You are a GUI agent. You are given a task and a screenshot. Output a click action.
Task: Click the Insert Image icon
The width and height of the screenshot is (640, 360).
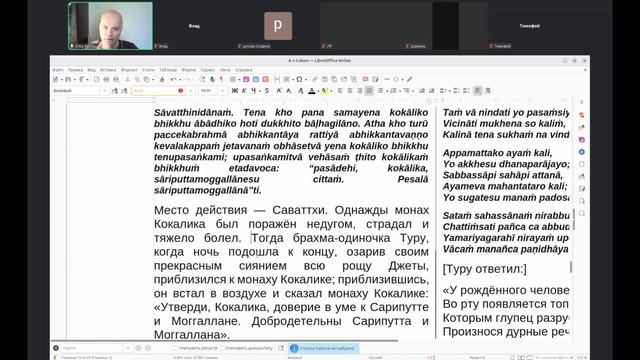tap(246, 80)
